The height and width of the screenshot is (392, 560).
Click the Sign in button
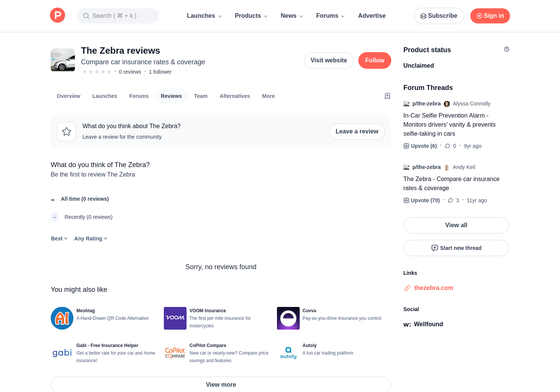(490, 16)
